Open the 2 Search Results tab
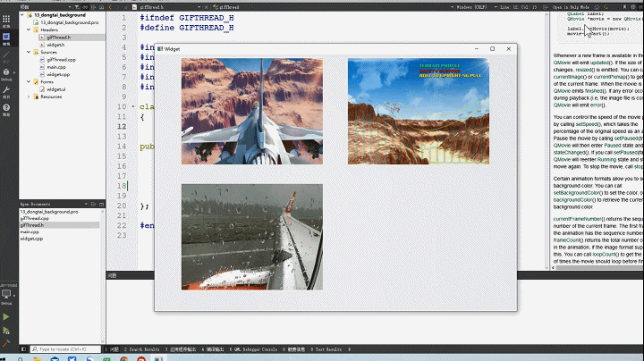Screen dimensions: 644x361 tap(141, 349)
